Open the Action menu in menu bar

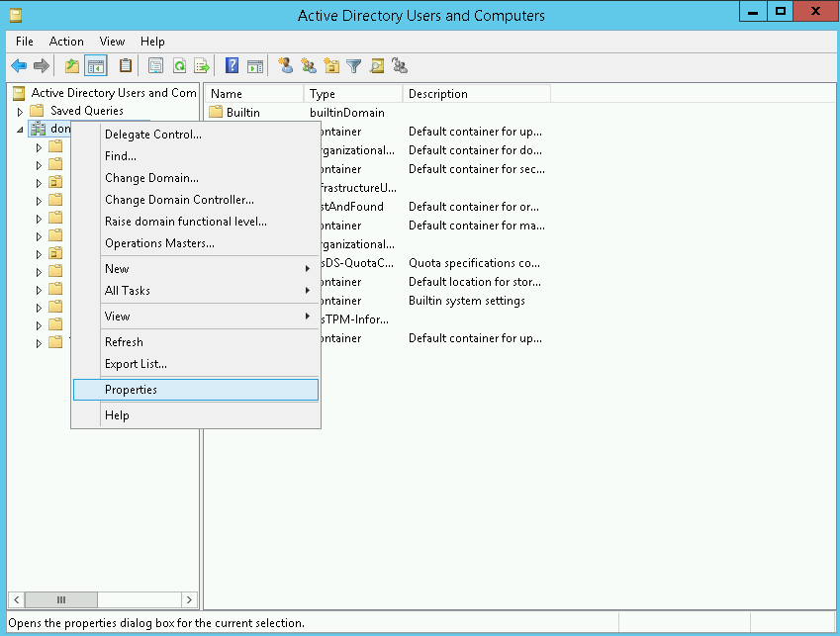coord(66,42)
